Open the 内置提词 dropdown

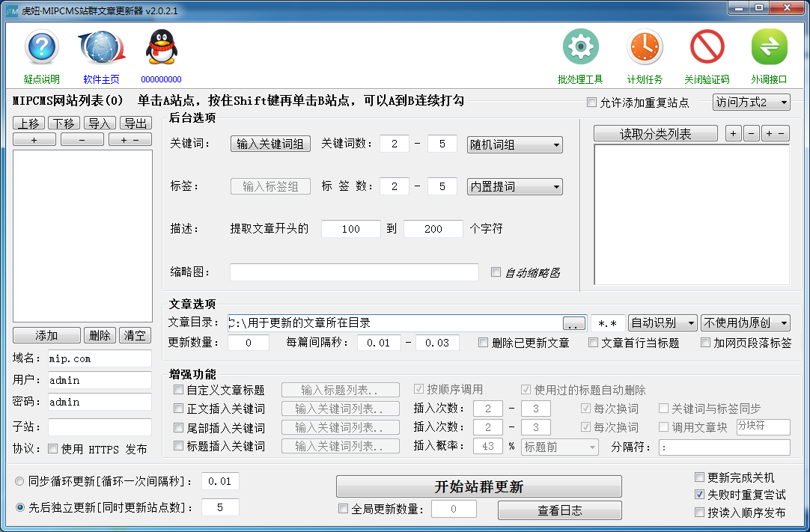[514, 186]
